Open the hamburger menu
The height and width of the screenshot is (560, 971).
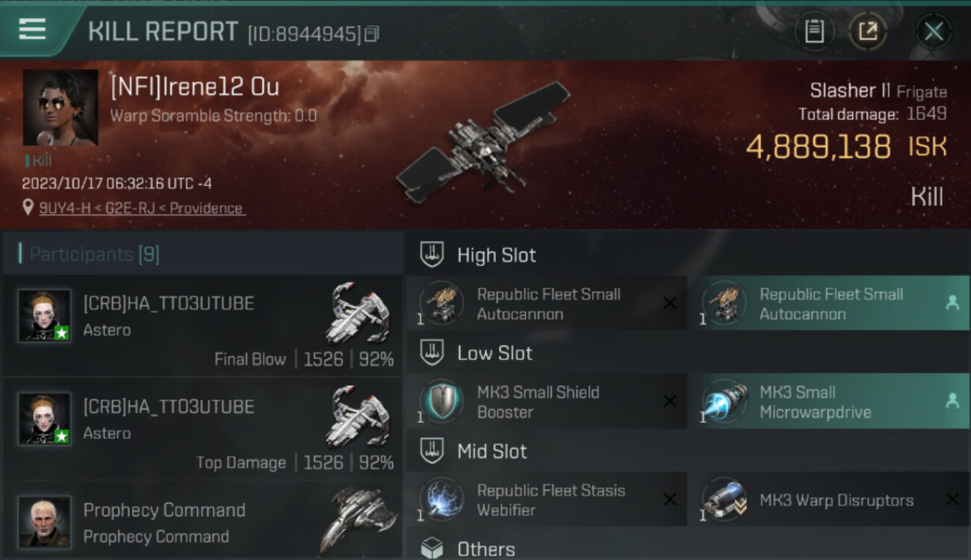click(x=32, y=31)
